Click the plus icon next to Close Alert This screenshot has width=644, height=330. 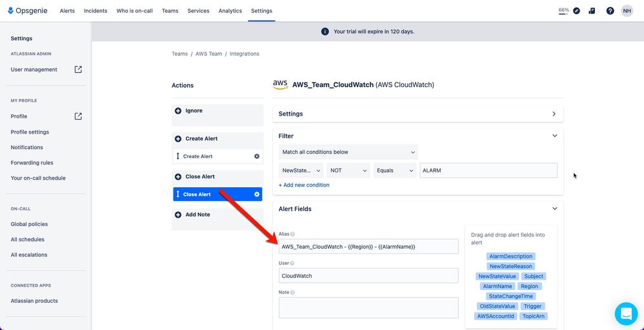coord(178,177)
